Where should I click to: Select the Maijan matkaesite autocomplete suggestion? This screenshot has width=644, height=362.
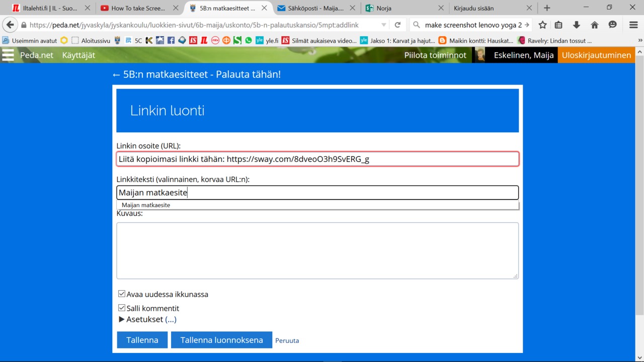pyautogui.click(x=146, y=205)
